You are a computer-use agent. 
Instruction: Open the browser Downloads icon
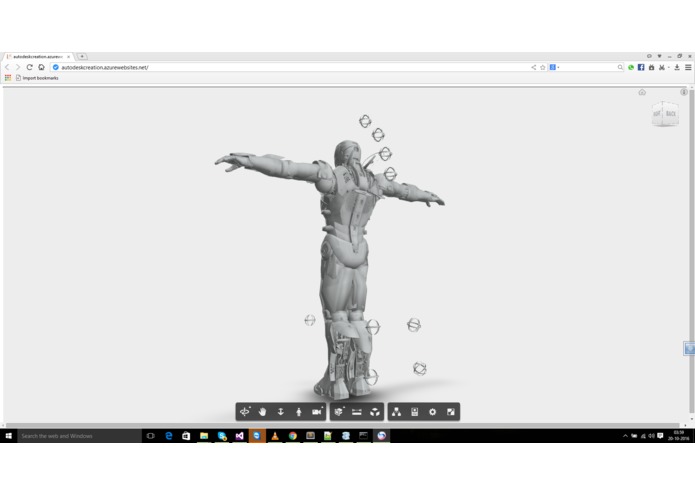click(x=677, y=67)
